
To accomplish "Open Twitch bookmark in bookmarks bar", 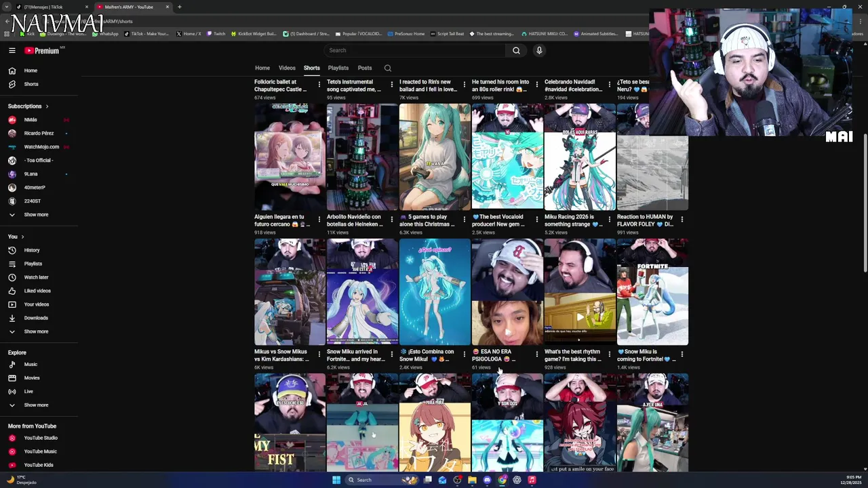I will 216,34.
